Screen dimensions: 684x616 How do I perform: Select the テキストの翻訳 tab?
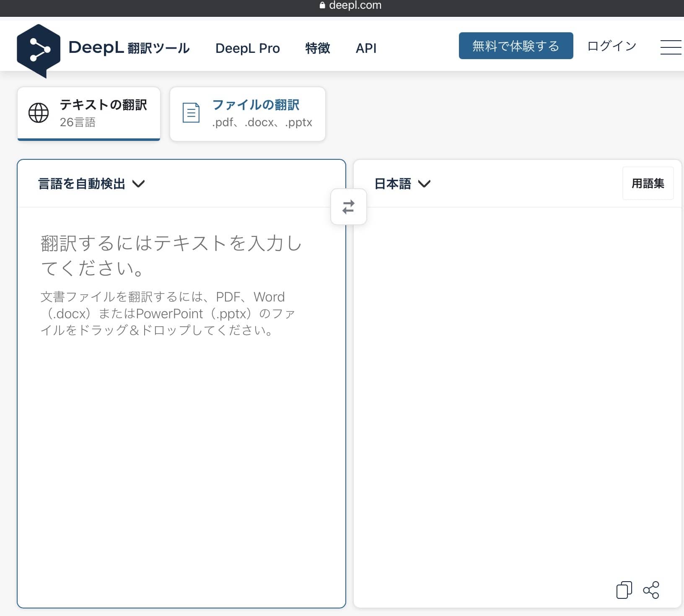pyautogui.click(x=89, y=114)
